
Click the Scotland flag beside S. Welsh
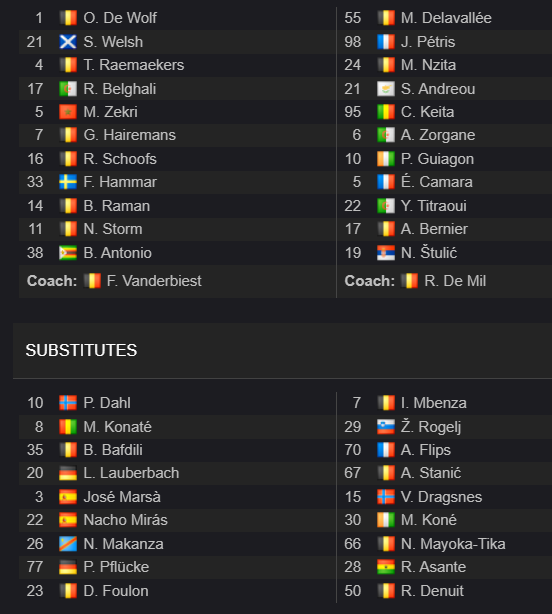[68, 42]
